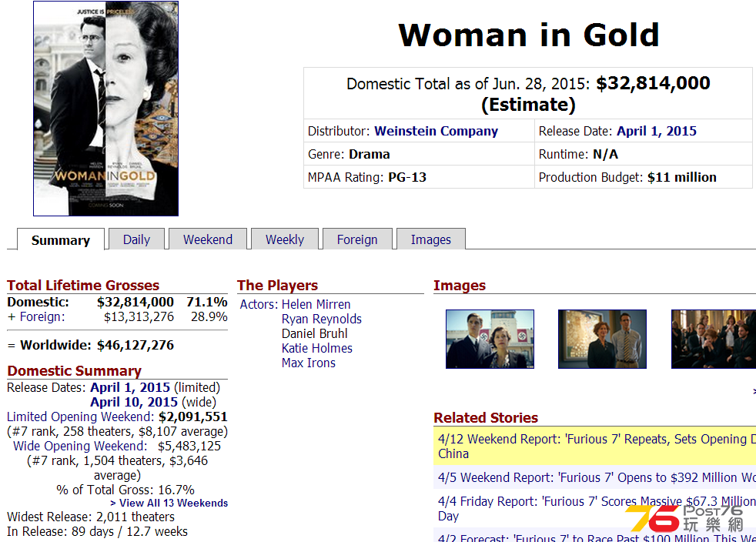Open the crowd scene thumbnail
756x542 pixels.
[x=714, y=339]
